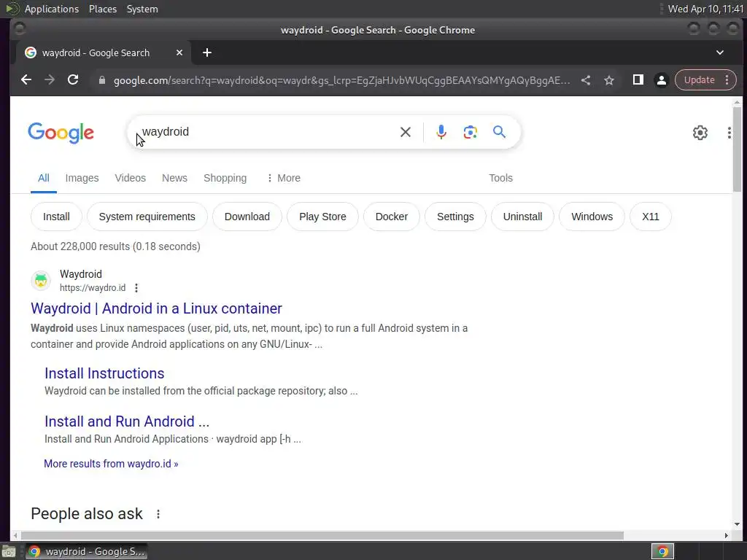Click the forward navigation arrow
Image resolution: width=747 pixels, height=560 pixels.
(x=50, y=80)
